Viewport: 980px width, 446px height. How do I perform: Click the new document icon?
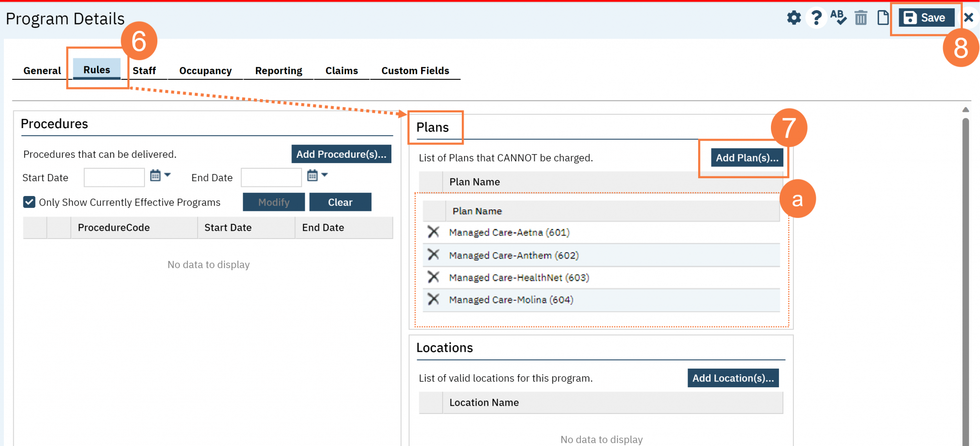(883, 18)
